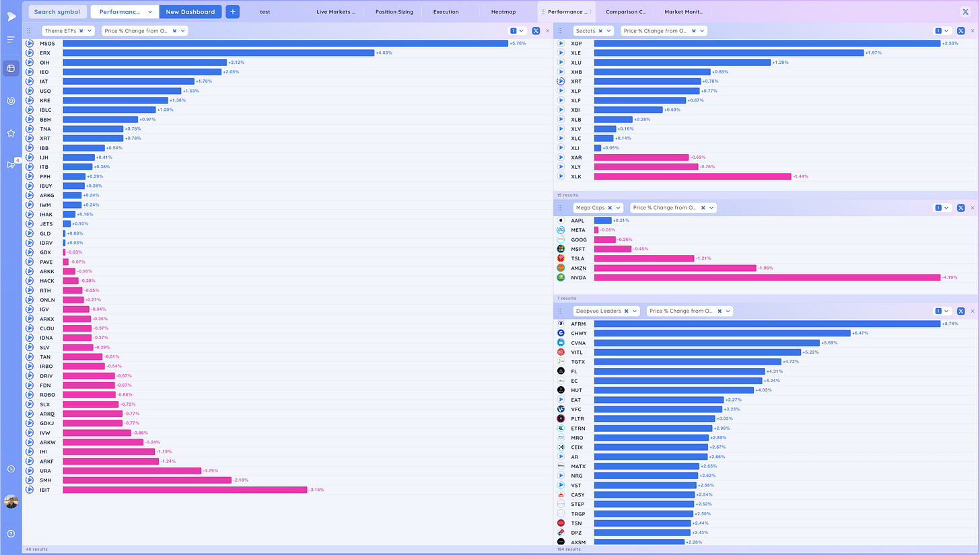Screen dimensions: 980x555
Task: Open the Sectors list dropdown
Action: [609, 31]
